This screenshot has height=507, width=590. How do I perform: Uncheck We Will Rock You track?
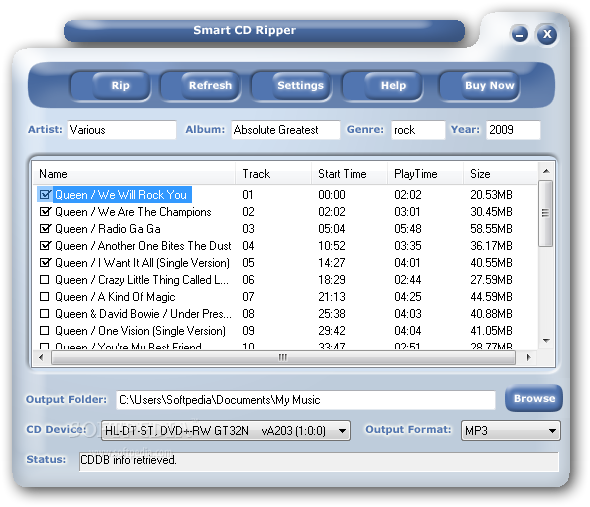point(45,195)
